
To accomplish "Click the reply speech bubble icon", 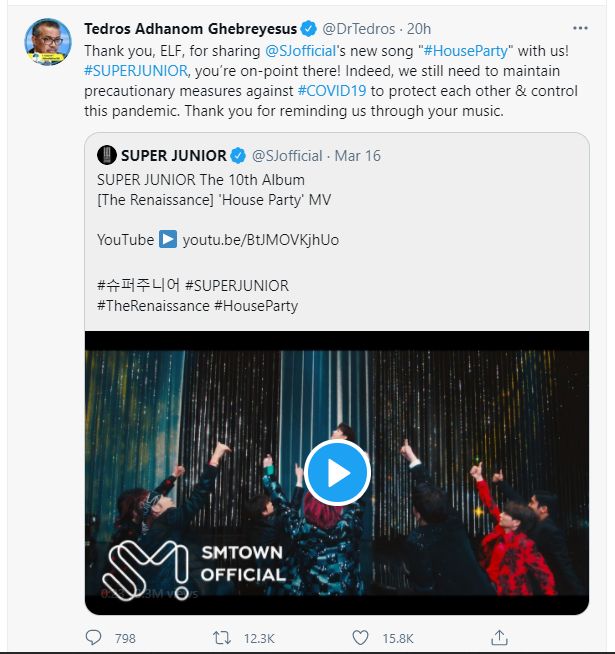I will (94, 637).
